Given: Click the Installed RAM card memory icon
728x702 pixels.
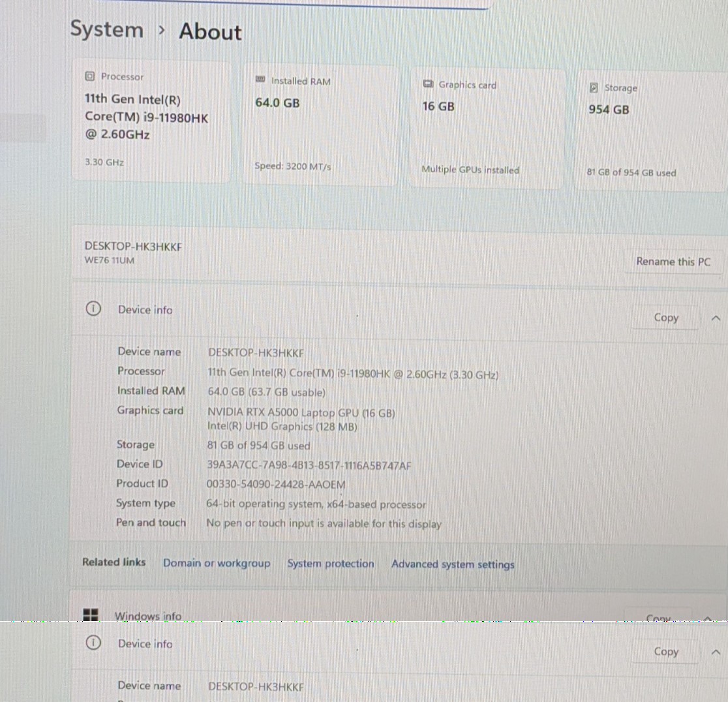Looking at the screenshot, I should click(x=260, y=80).
